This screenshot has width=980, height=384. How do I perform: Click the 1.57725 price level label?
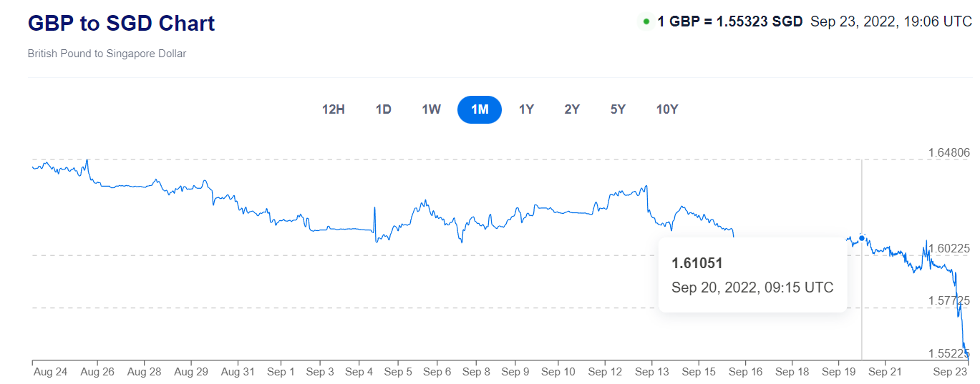[x=949, y=300]
